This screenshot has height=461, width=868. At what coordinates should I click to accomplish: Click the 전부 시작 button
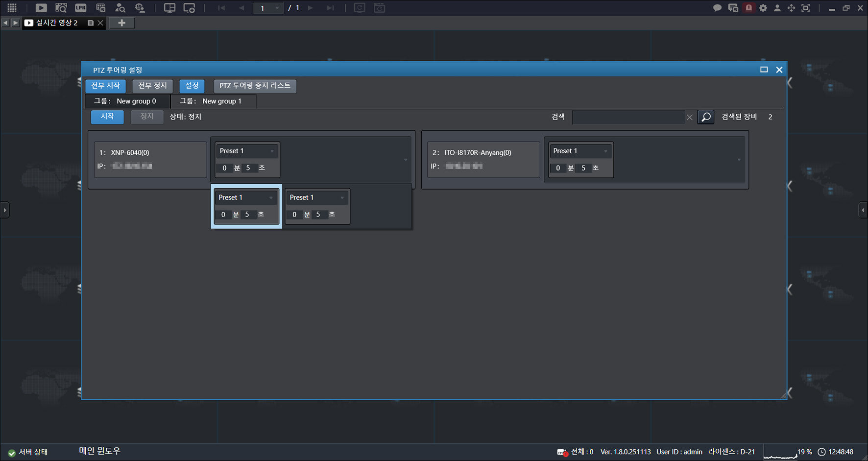click(x=106, y=86)
